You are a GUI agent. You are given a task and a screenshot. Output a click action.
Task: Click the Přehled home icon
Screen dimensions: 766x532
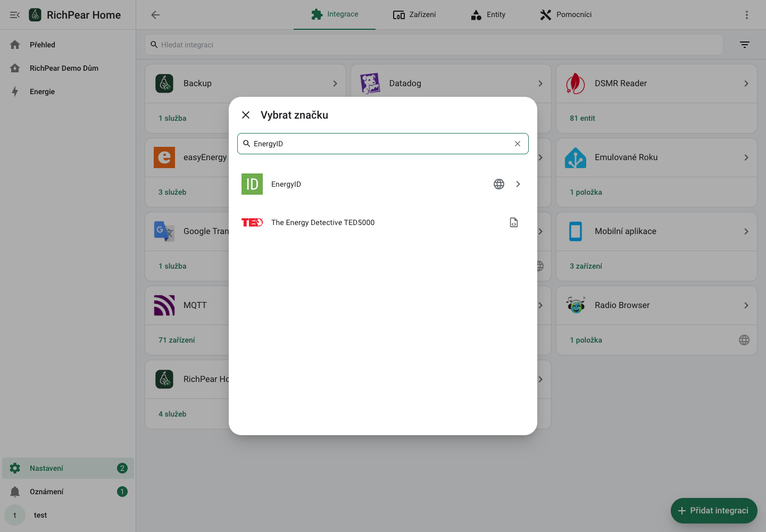15,45
